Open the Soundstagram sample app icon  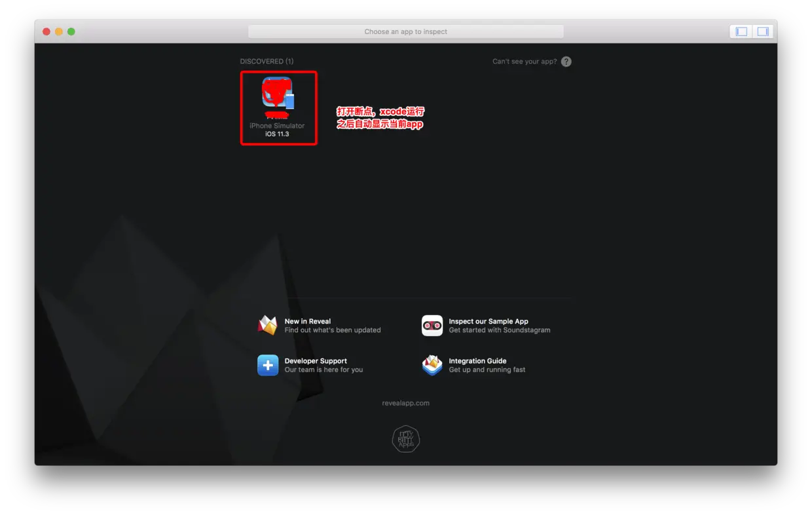pyautogui.click(x=432, y=326)
